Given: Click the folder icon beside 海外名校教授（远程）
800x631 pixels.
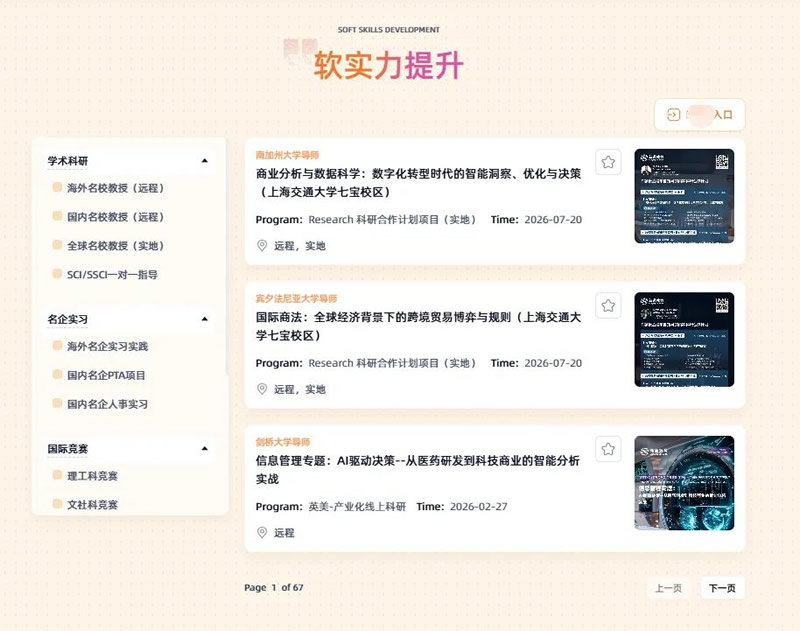Looking at the screenshot, I should [x=55, y=189].
